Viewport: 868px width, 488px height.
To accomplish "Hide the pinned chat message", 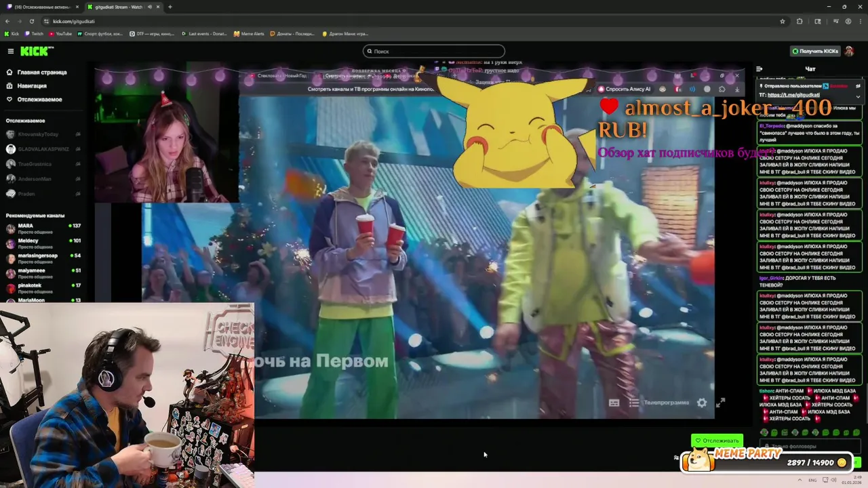I will point(858,86).
